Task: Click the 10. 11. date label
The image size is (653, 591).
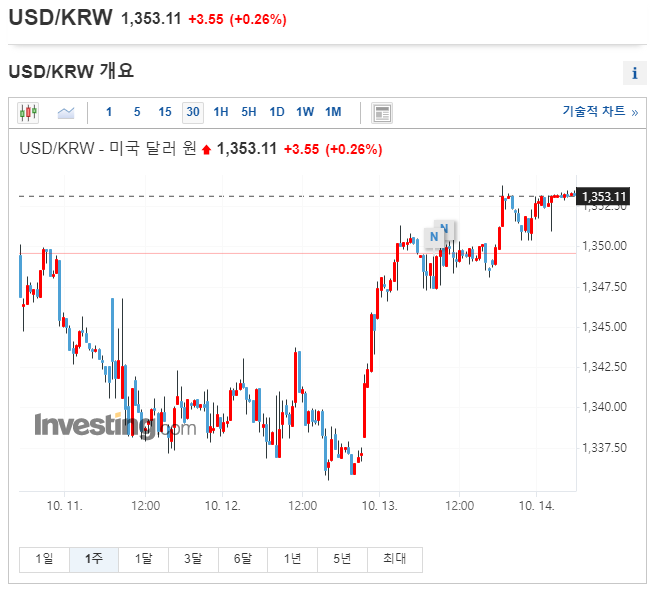Action: [65, 506]
